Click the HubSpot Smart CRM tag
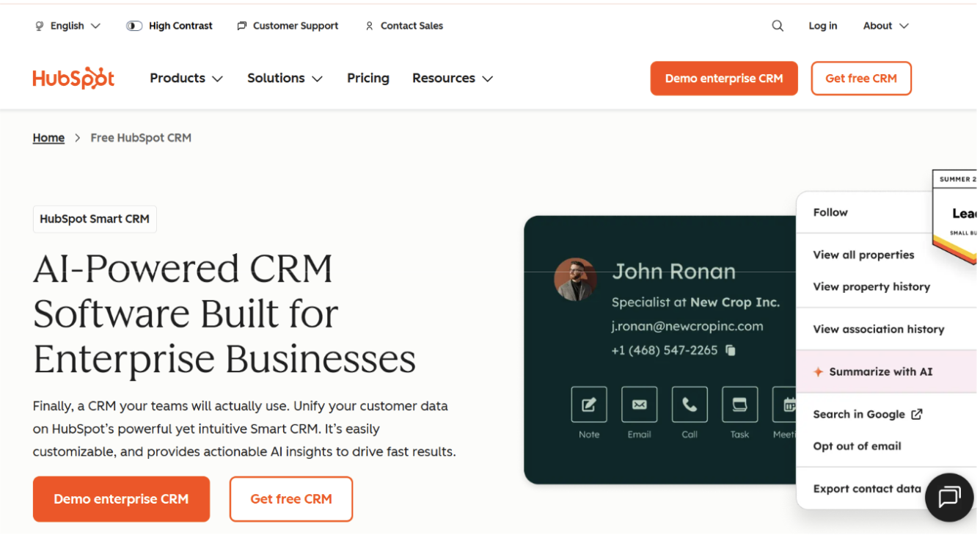 (x=95, y=219)
